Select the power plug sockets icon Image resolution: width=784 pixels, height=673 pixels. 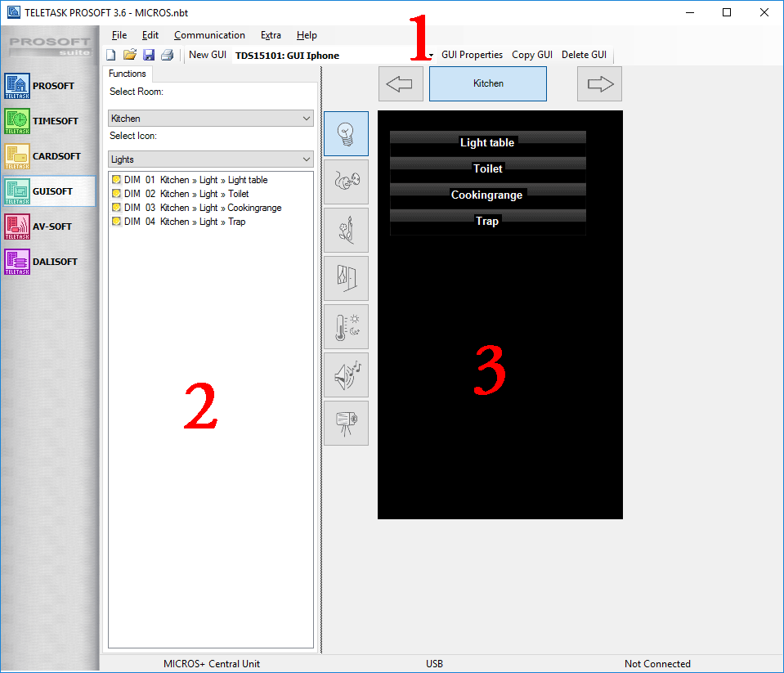pos(346,182)
